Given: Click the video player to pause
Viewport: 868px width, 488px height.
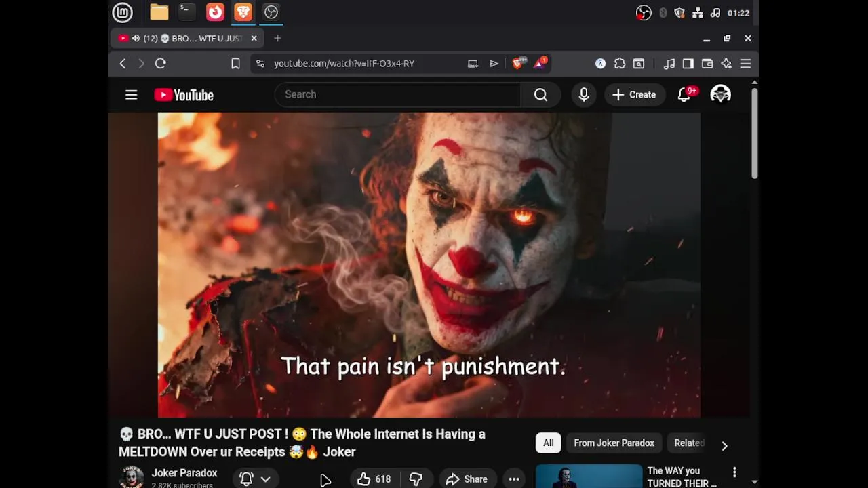Looking at the screenshot, I should (x=429, y=265).
